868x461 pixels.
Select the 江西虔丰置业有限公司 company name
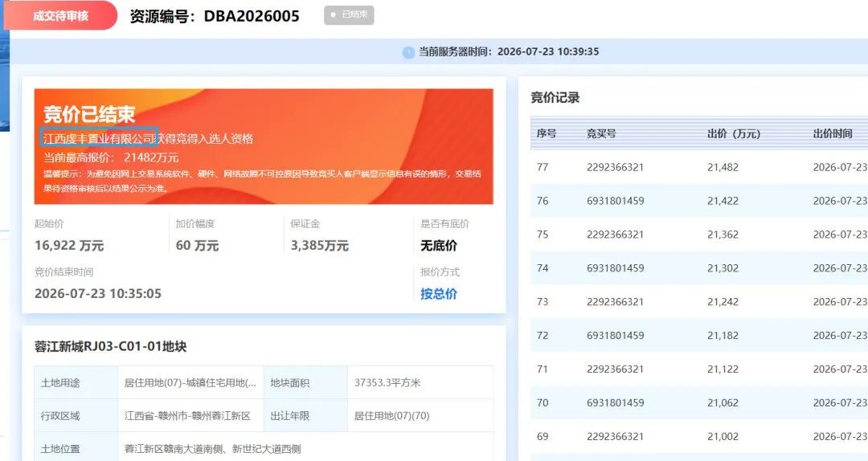tap(99, 138)
